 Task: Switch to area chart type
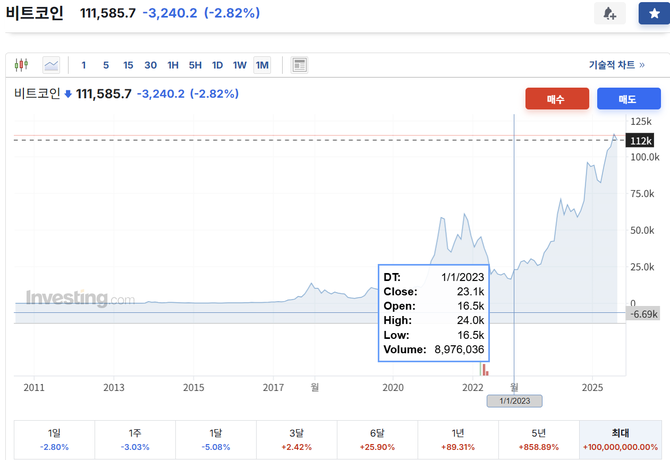click(x=51, y=65)
